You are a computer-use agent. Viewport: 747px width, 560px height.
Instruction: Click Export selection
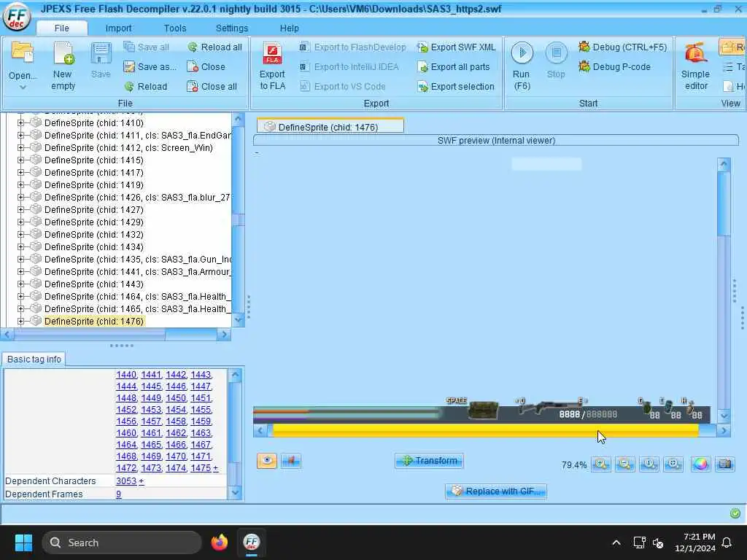point(455,87)
